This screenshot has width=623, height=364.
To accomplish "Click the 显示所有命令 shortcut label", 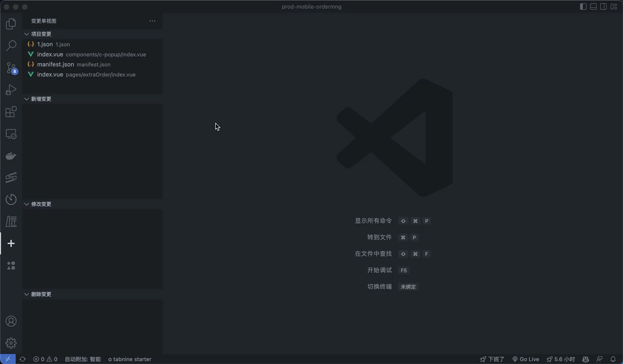I will point(373,221).
